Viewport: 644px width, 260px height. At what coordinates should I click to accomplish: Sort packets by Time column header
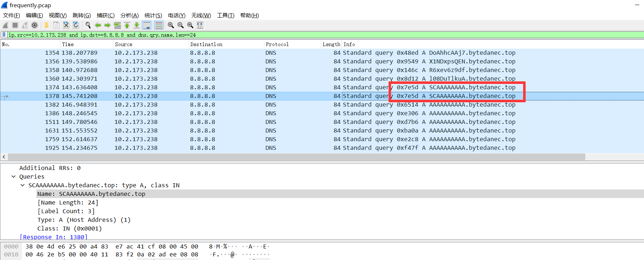coord(87,44)
